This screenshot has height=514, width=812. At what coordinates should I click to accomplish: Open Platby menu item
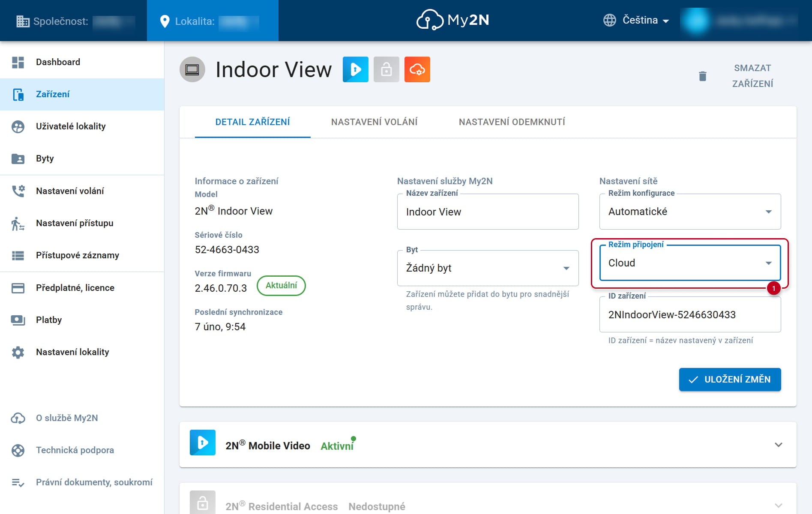[82, 320]
